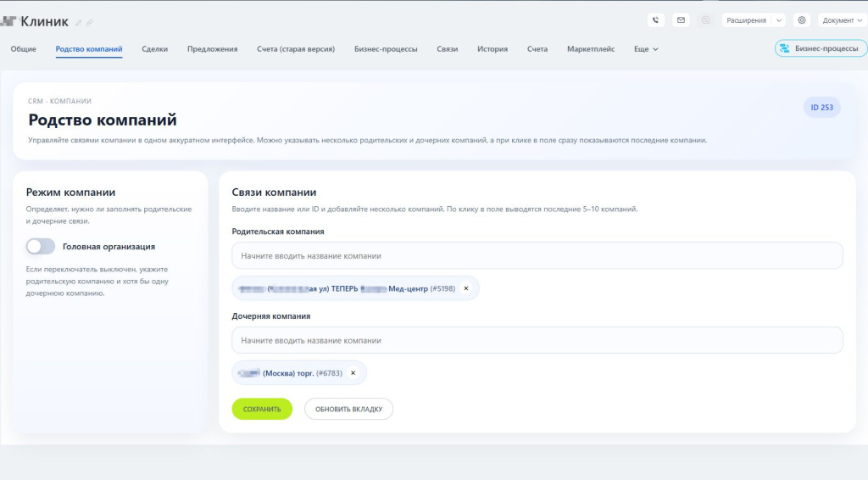868x480 pixels.
Task: Focus the Дочерняя компания input field
Action: [537, 340]
